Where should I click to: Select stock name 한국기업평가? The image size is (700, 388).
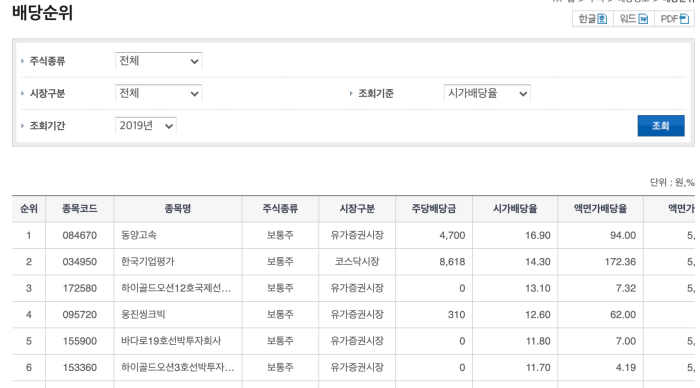[147, 261]
